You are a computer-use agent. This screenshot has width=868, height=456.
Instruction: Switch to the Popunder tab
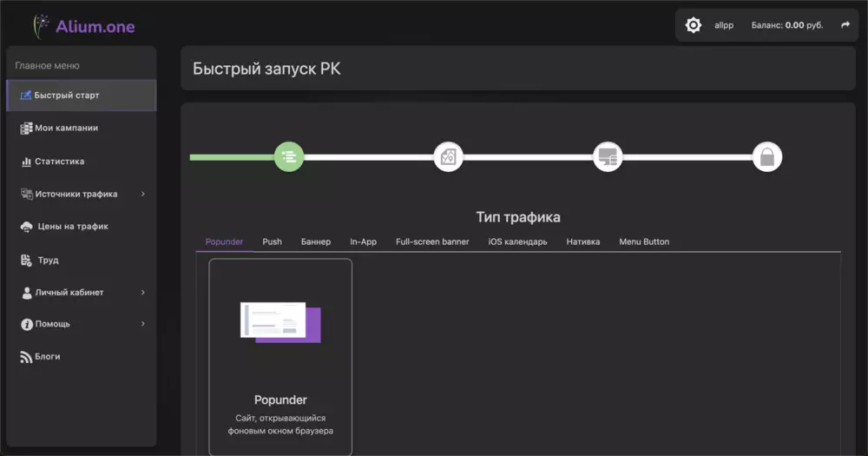click(x=224, y=241)
